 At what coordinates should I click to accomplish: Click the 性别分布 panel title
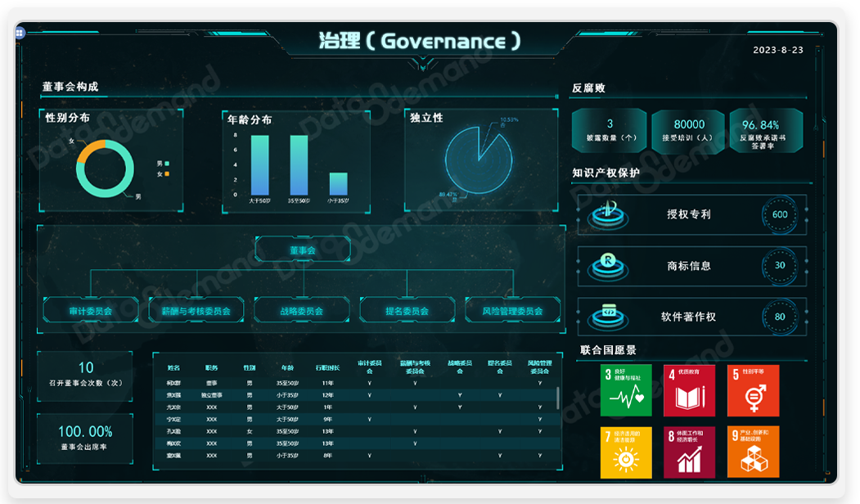[x=67, y=118]
